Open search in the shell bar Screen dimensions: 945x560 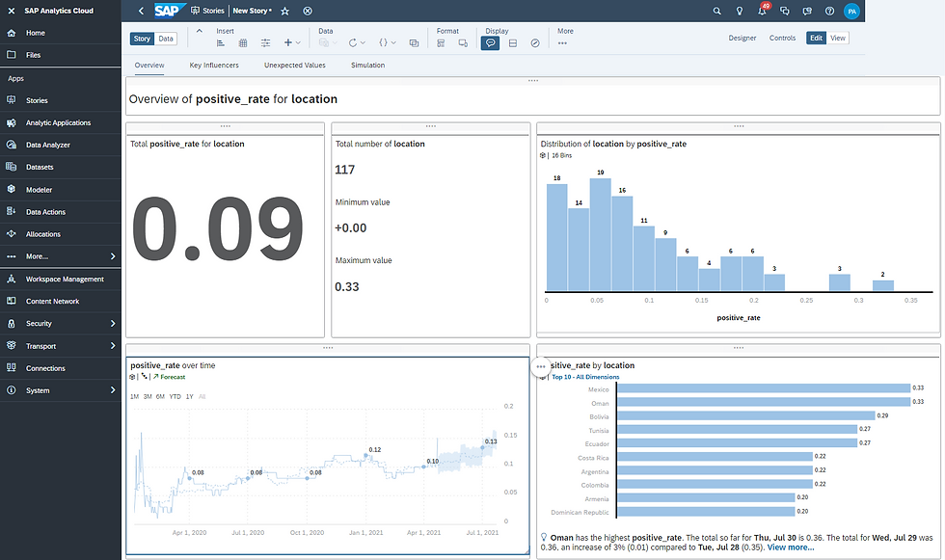[716, 11]
